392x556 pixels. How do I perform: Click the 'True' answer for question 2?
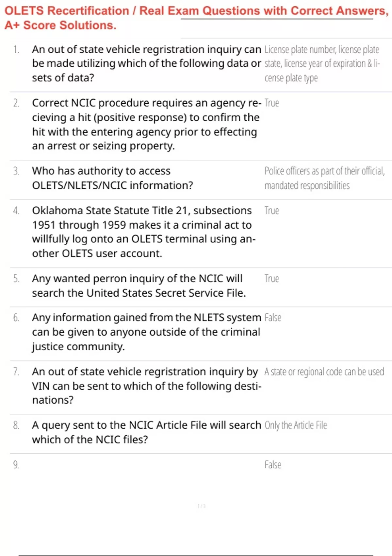pyautogui.click(x=272, y=103)
